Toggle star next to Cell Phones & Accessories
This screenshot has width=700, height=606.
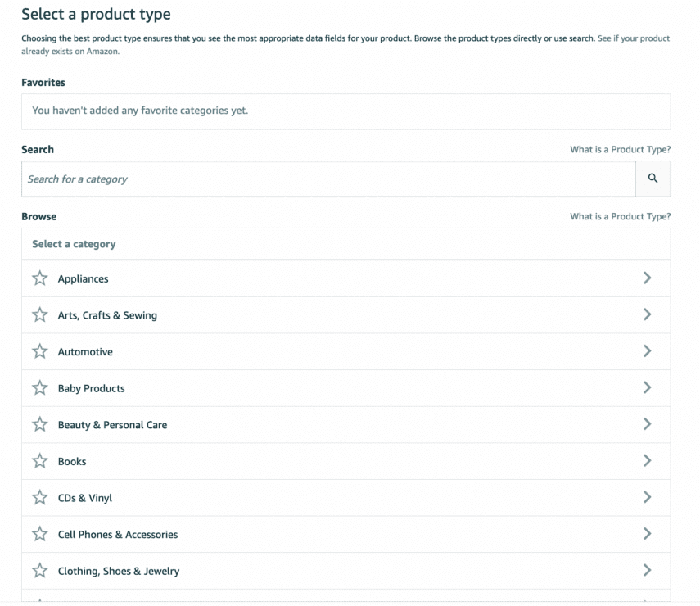(39, 534)
